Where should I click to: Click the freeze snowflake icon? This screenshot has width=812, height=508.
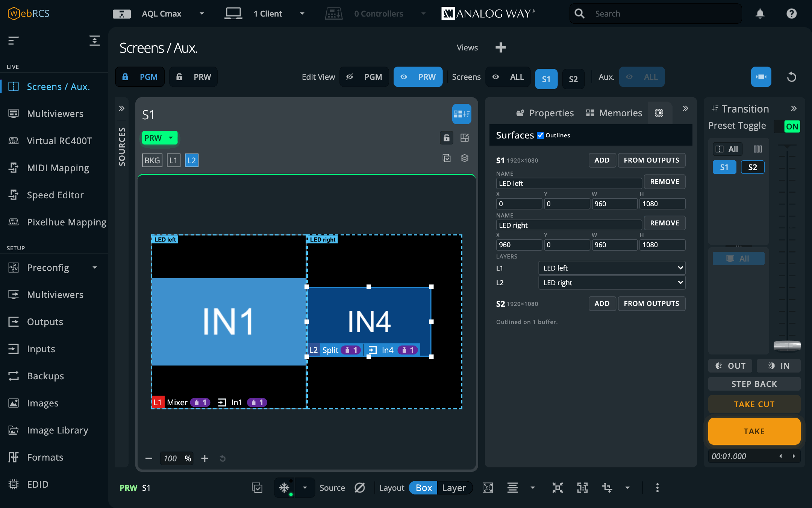284,488
